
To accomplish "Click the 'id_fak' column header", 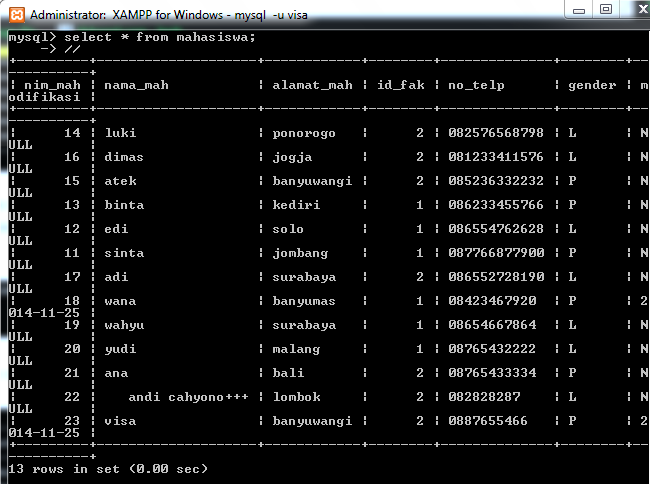I will [x=400, y=85].
